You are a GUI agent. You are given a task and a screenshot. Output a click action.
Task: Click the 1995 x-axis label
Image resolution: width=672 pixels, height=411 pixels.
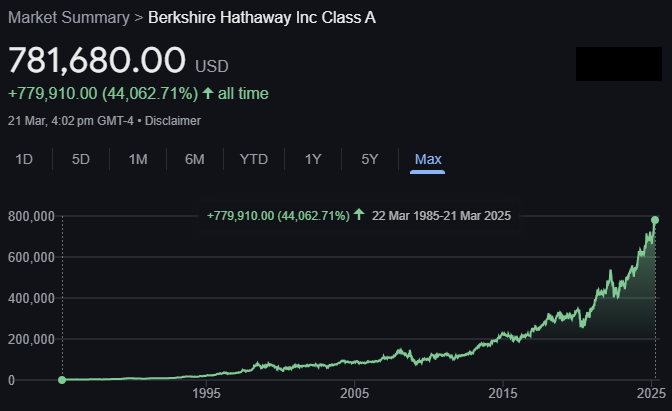click(207, 393)
